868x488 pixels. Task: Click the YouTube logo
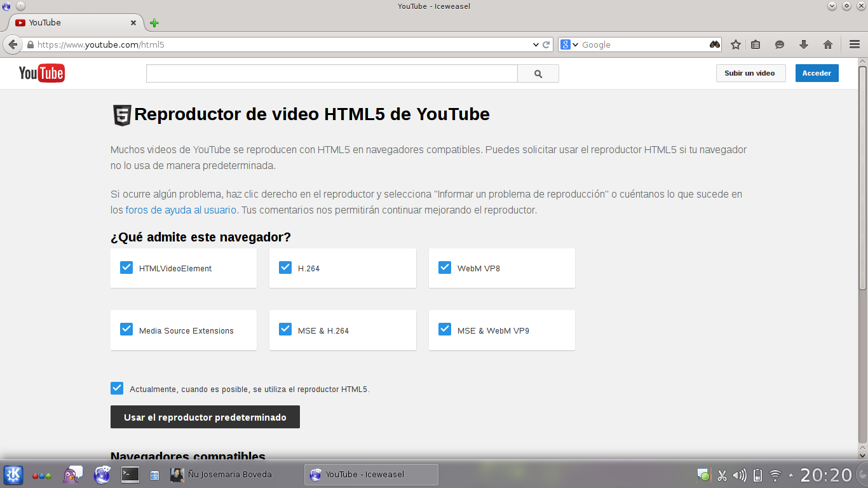point(42,73)
